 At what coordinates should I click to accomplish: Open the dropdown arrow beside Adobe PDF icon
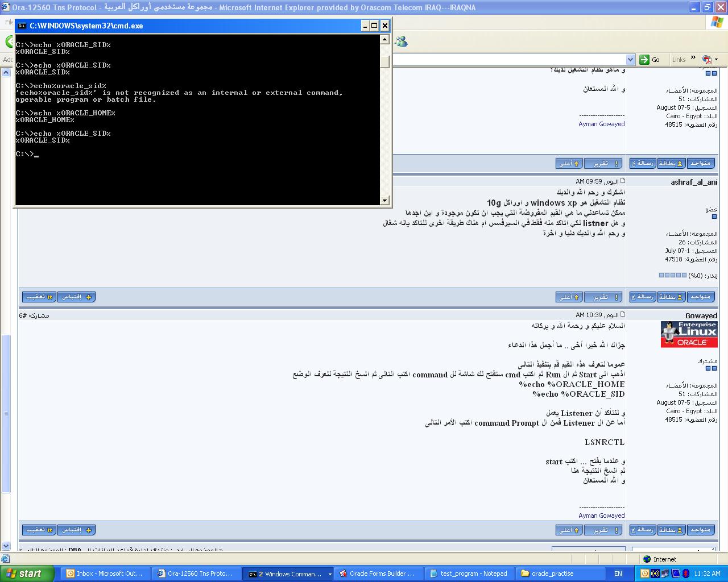(716, 60)
